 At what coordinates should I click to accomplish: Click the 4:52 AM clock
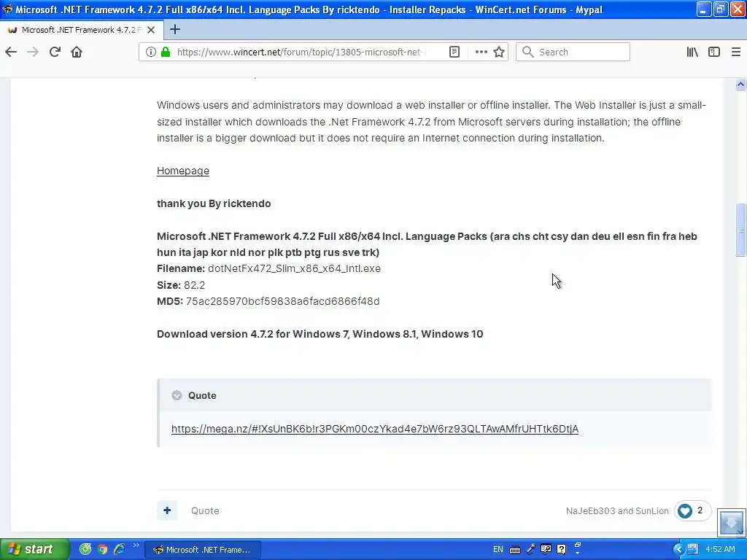(x=720, y=549)
